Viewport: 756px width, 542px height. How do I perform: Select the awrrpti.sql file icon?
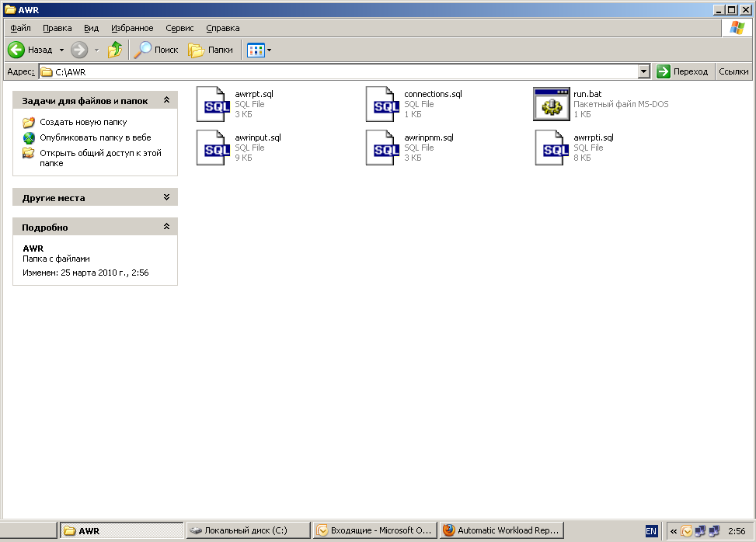coord(552,148)
